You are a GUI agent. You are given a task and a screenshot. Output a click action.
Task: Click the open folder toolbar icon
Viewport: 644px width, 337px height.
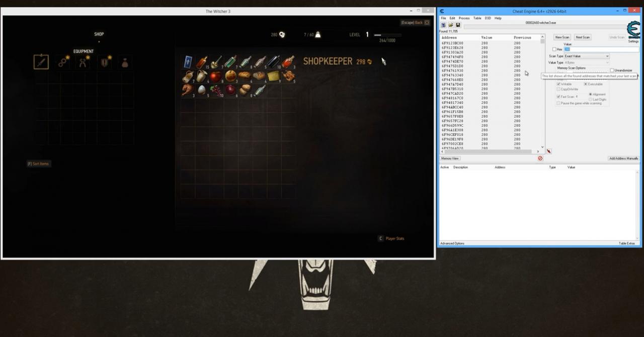pos(451,25)
